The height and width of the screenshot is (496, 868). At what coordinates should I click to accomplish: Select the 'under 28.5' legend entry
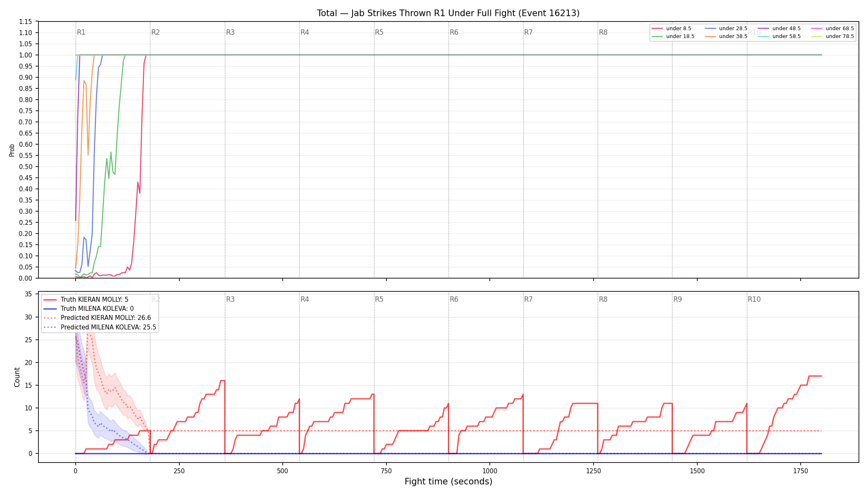pyautogui.click(x=726, y=29)
